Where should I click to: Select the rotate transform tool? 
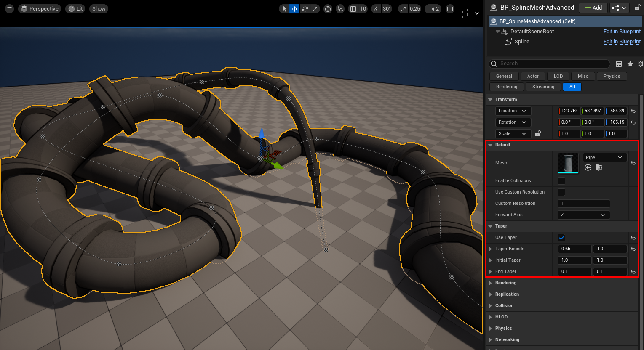[x=305, y=9]
